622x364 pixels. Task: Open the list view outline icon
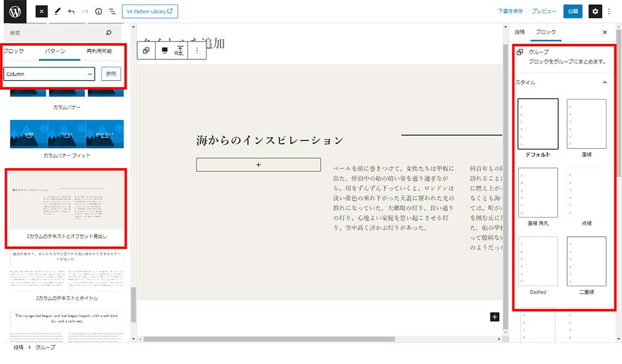click(112, 11)
